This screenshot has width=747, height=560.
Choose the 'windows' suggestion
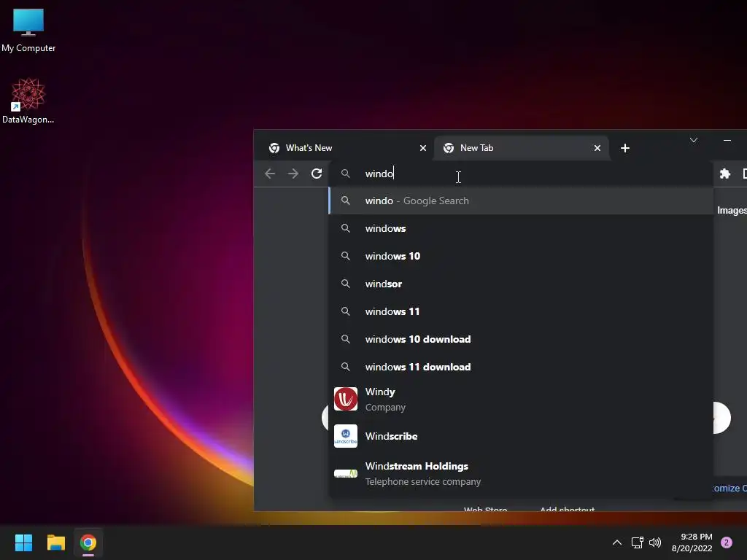point(521,228)
